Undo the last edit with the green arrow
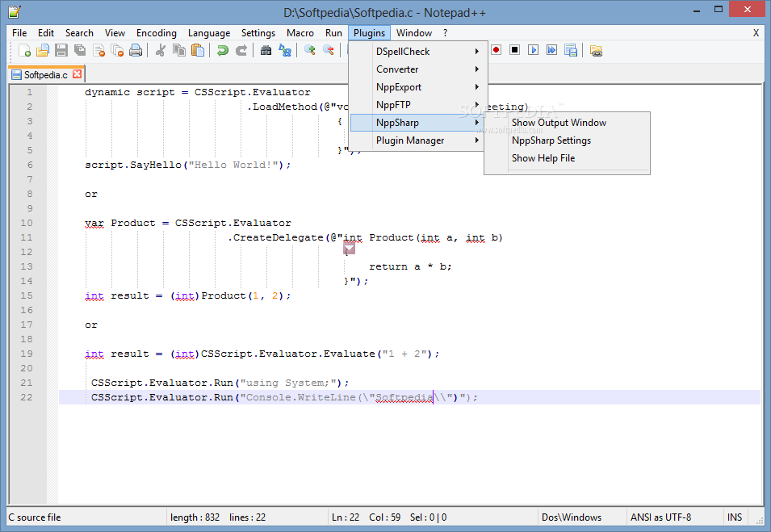Screen dimensions: 771x532 [222, 50]
